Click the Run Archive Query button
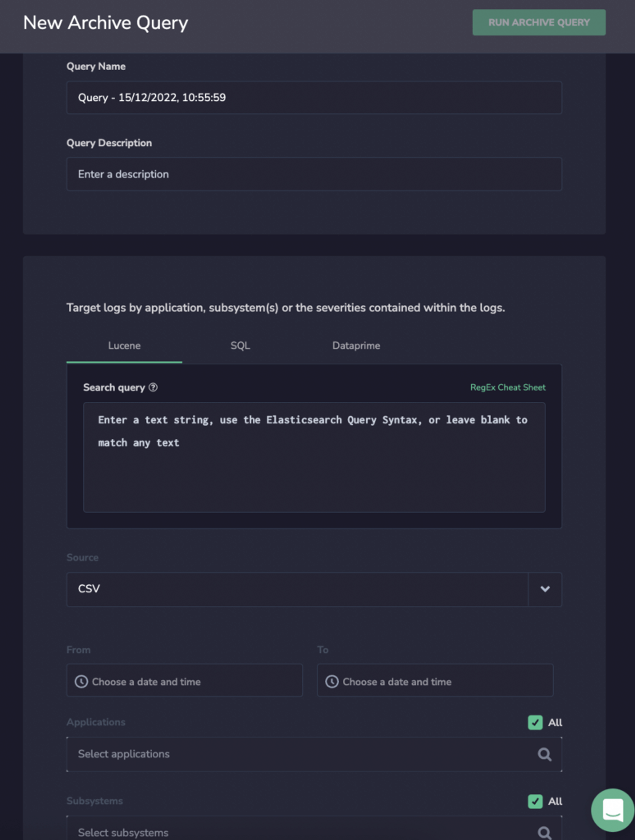 539,23
